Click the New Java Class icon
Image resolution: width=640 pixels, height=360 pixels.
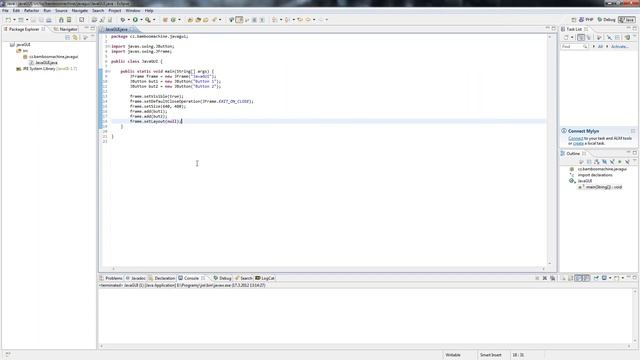173,20
